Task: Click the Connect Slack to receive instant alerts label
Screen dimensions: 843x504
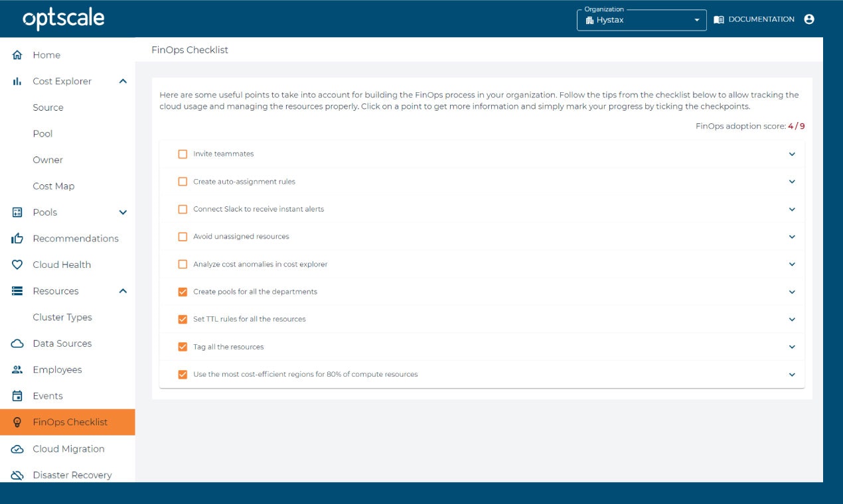Action: tap(258, 209)
